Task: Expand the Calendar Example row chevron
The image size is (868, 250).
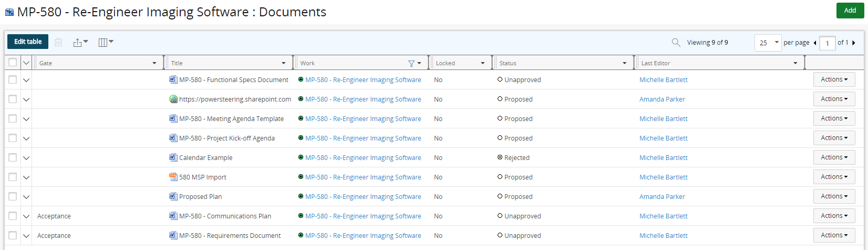Action: tap(26, 158)
